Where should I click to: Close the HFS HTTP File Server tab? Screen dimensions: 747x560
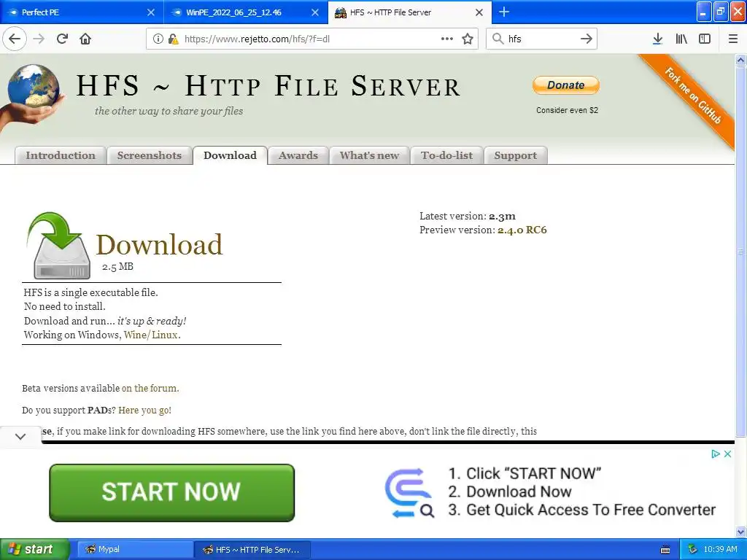pyautogui.click(x=479, y=12)
